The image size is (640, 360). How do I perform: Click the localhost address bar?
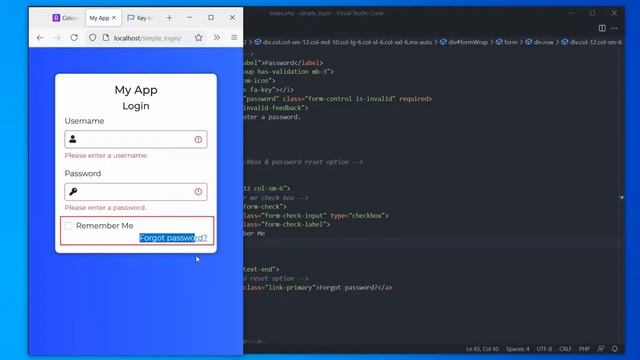[x=147, y=38]
